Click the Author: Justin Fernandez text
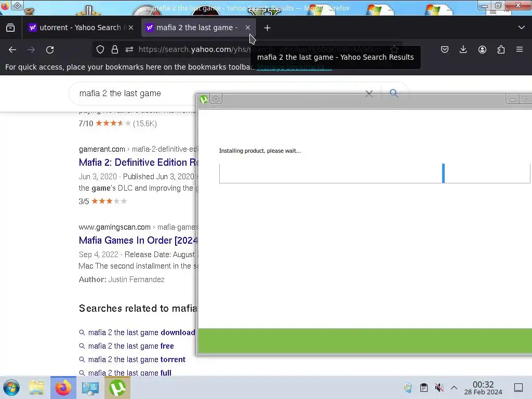Image resolution: width=532 pixels, height=399 pixels. pos(122,280)
